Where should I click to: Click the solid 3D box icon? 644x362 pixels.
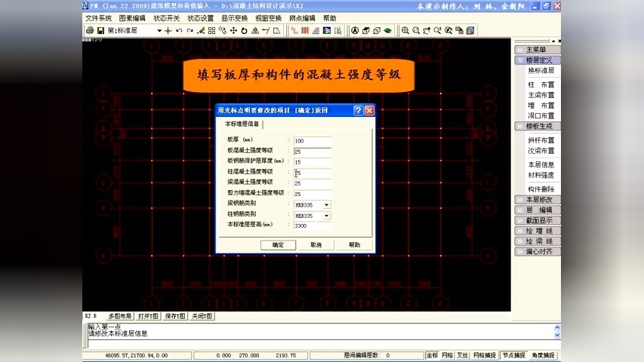click(x=366, y=30)
